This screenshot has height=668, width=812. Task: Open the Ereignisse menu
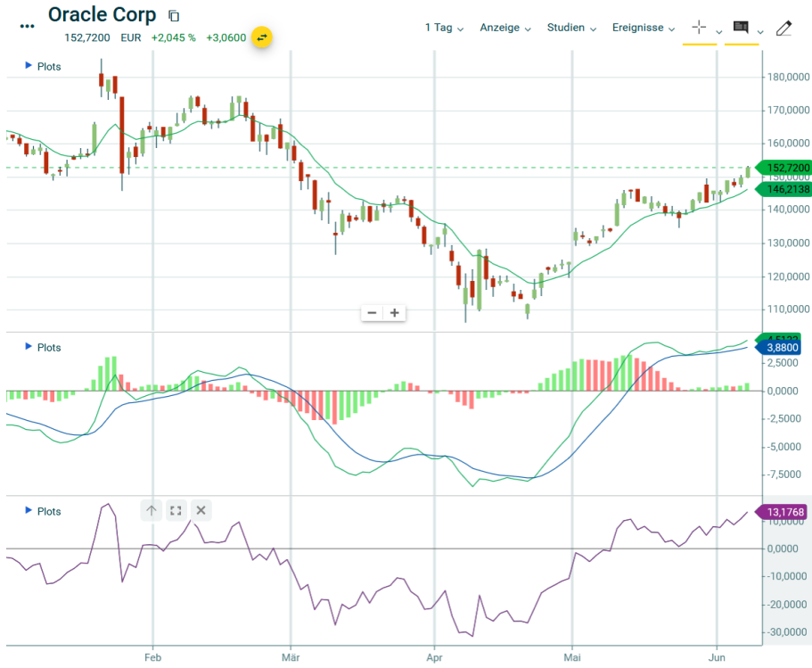tap(644, 28)
